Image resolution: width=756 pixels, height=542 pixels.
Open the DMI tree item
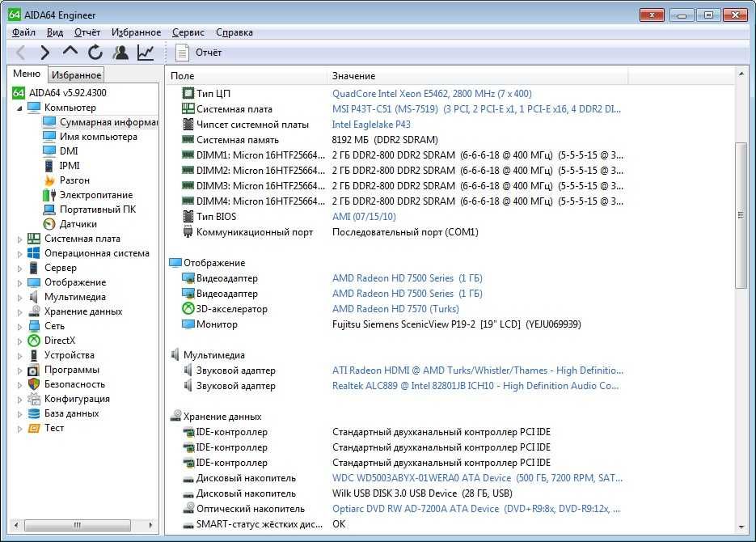pos(61,151)
